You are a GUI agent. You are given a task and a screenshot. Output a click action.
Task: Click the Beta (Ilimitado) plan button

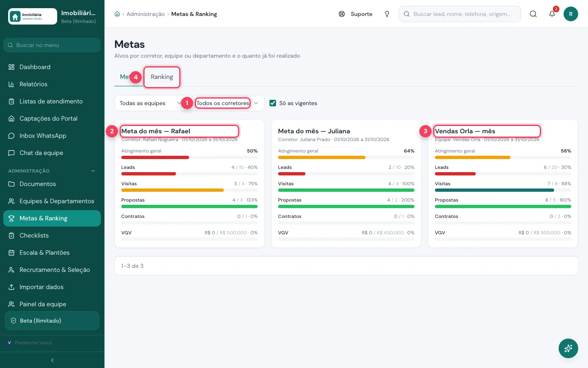point(52,321)
